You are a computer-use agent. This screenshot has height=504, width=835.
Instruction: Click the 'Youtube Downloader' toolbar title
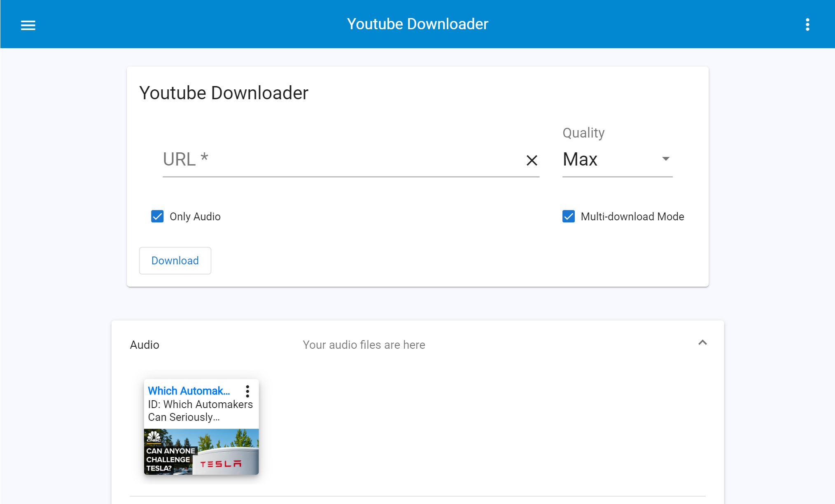pos(417,24)
